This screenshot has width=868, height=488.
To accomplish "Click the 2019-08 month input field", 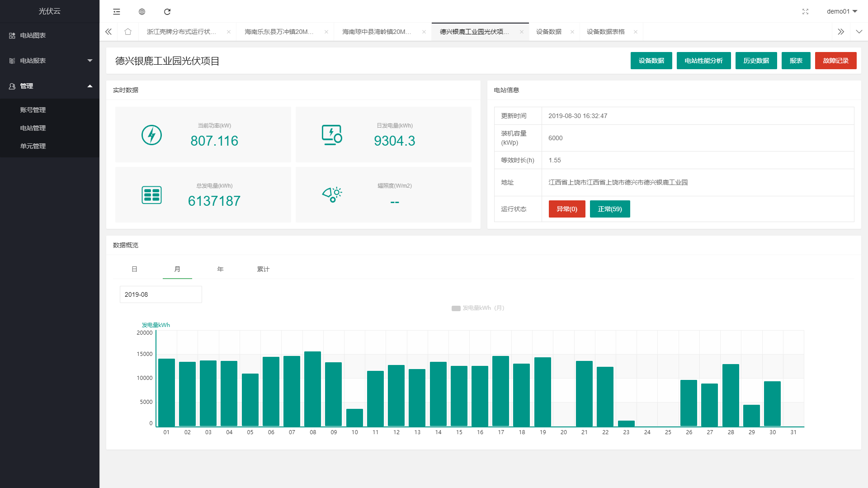I will 160,294.
